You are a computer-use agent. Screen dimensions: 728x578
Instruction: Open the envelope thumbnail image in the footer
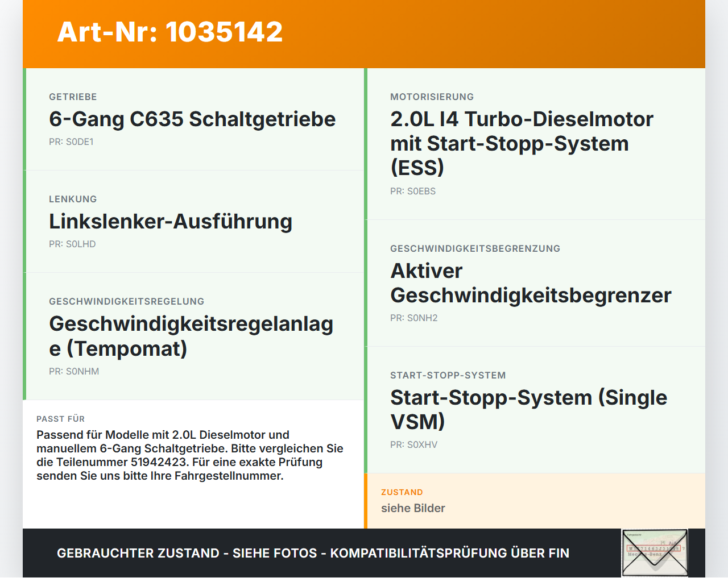[655, 553]
